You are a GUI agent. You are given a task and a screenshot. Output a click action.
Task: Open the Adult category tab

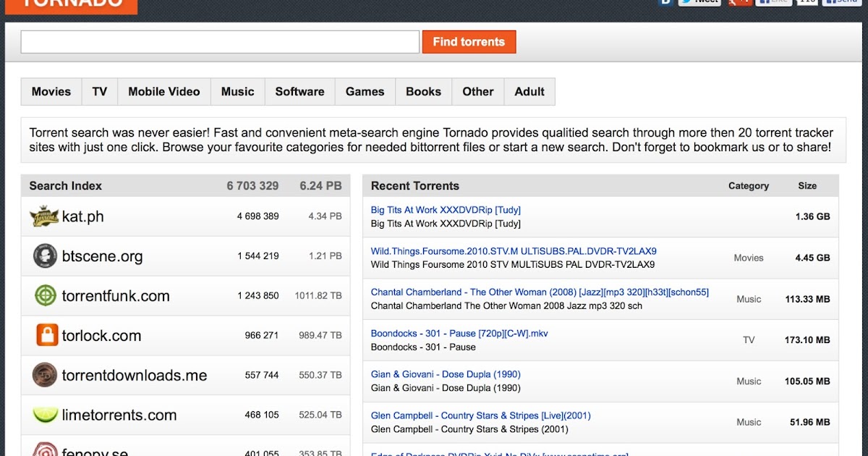[x=529, y=92]
